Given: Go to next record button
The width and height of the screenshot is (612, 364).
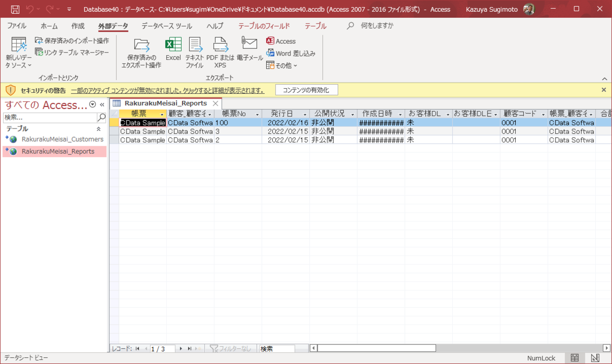Looking at the screenshot, I should point(181,349).
